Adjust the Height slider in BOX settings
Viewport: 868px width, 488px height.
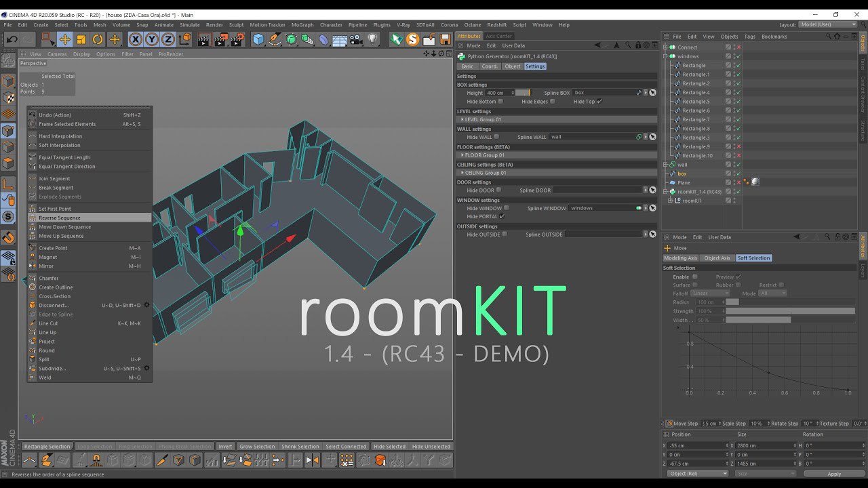pyautogui.click(x=523, y=93)
